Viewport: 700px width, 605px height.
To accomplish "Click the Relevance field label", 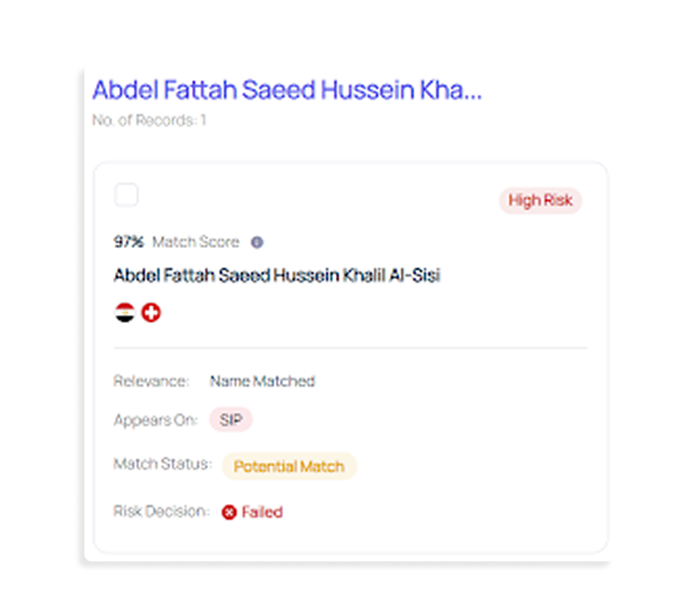I will click(151, 381).
